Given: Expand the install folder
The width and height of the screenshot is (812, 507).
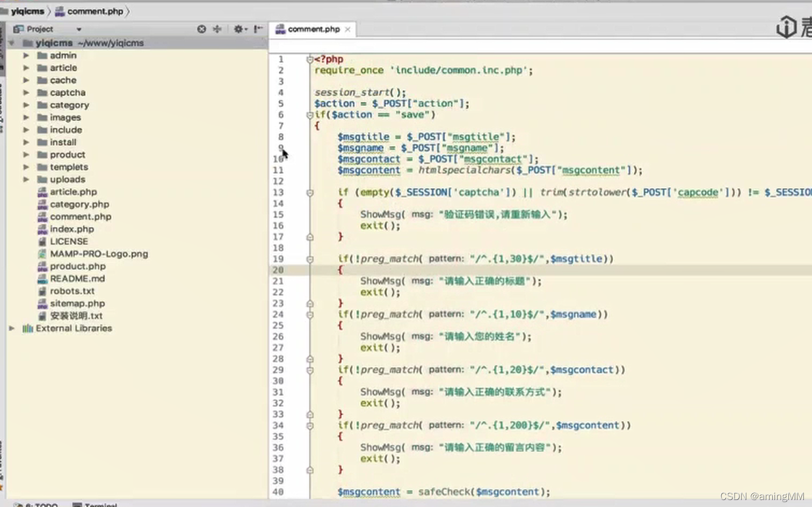Looking at the screenshot, I should coord(26,142).
